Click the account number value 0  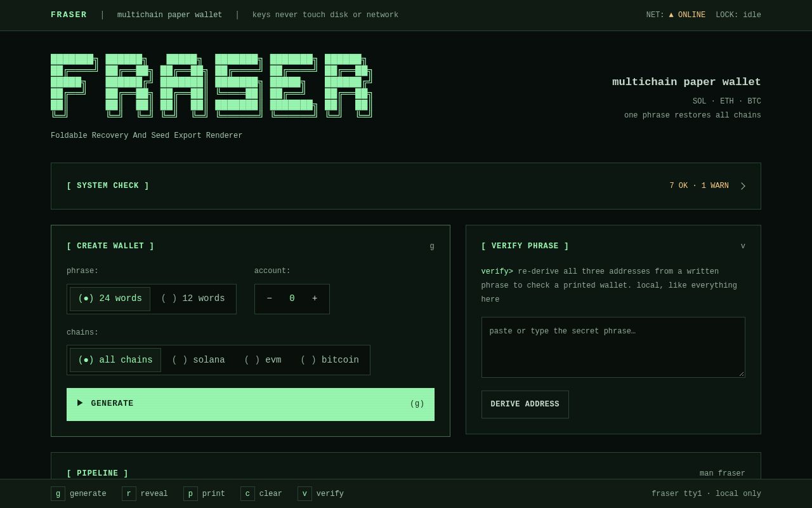(x=292, y=299)
